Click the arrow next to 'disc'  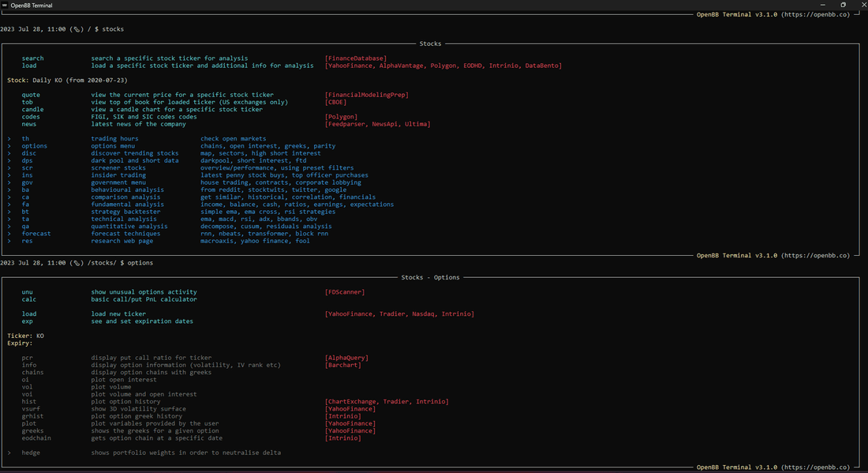9,153
